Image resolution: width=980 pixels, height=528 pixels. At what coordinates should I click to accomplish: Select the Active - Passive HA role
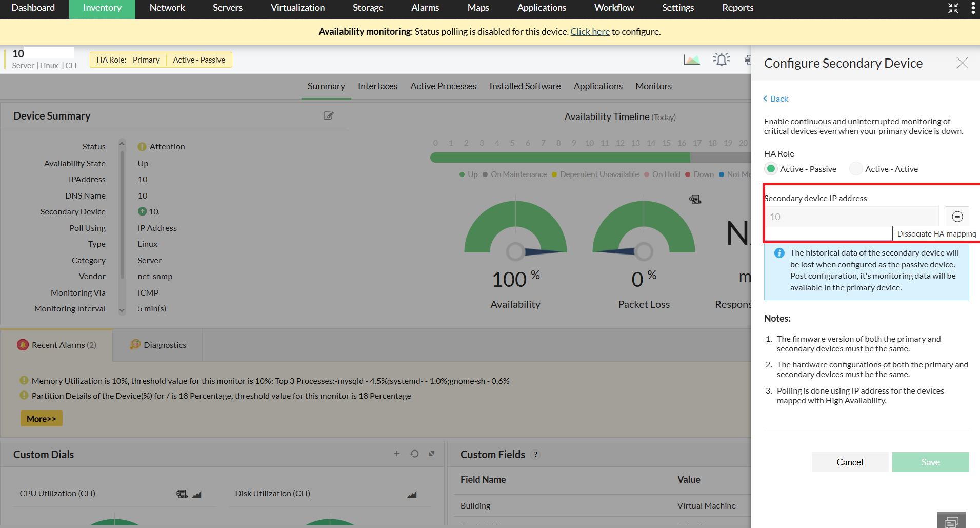coord(771,169)
